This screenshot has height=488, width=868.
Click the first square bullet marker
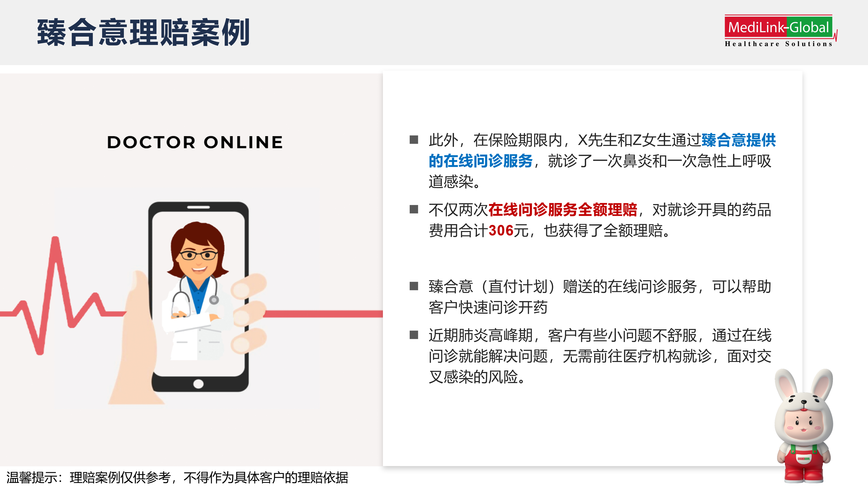(414, 139)
